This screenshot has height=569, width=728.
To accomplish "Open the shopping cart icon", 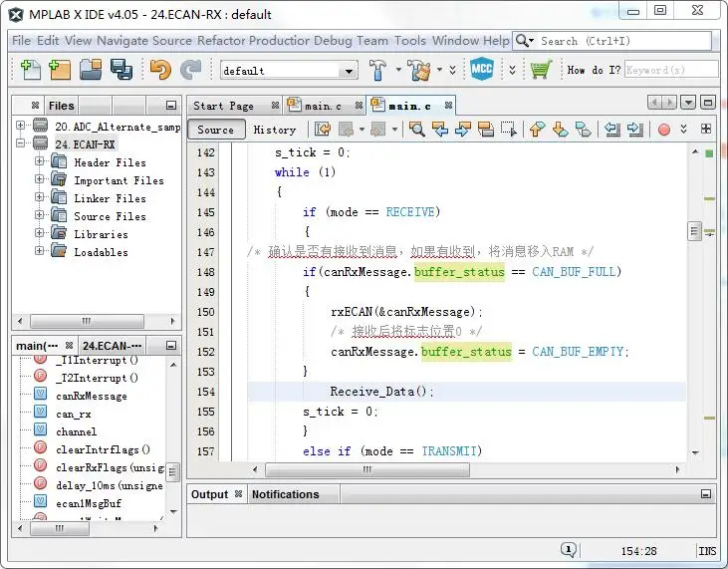I will point(542,70).
